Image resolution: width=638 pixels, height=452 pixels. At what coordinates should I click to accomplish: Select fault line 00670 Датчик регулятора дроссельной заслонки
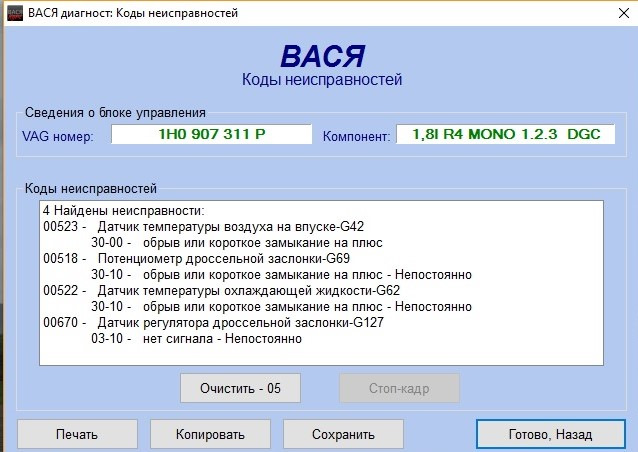(213, 323)
